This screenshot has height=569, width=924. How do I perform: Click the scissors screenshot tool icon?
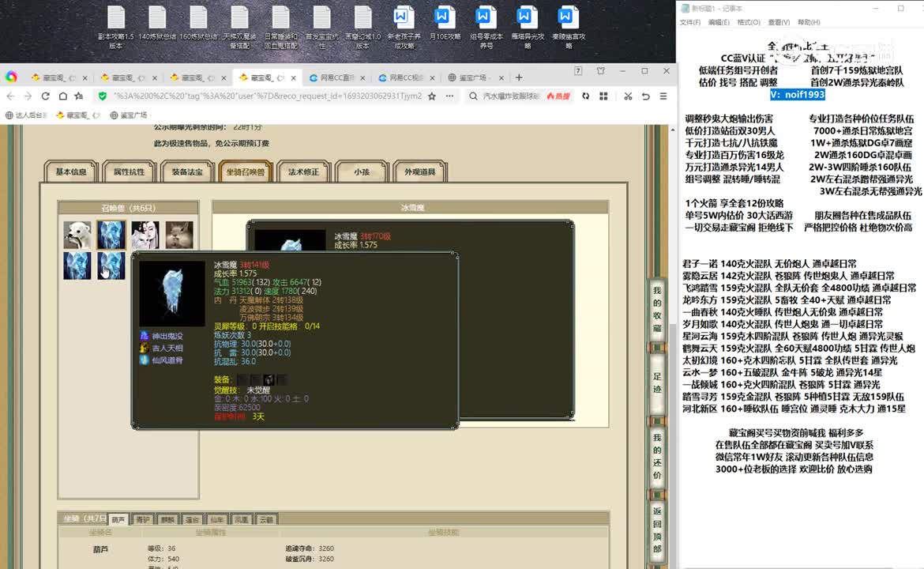tap(628, 96)
